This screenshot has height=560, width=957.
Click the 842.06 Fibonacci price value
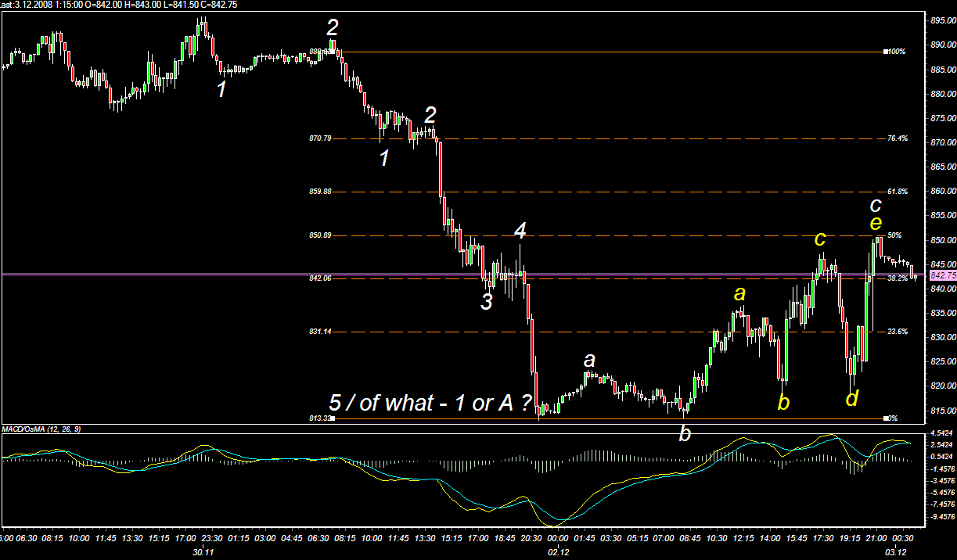coord(321,278)
